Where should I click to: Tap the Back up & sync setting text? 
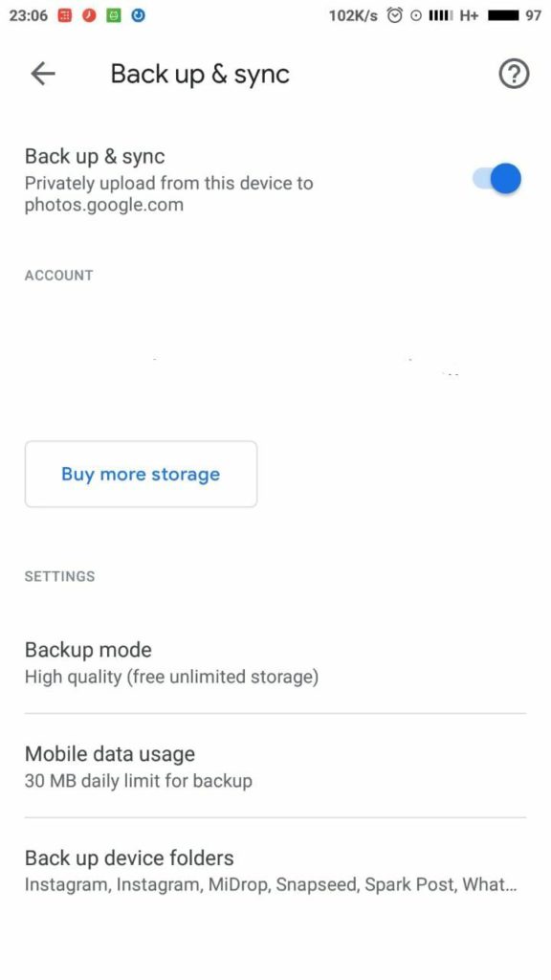(95, 156)
